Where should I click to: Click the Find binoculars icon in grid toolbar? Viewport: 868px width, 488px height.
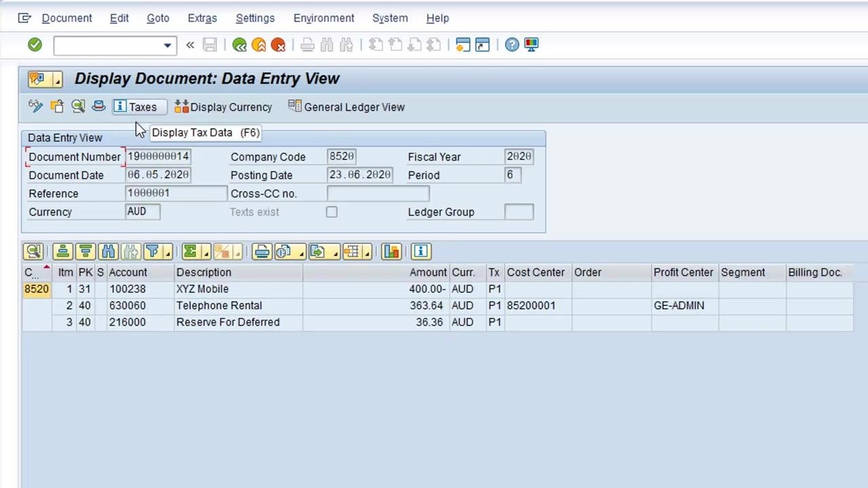tap(108, 252)
